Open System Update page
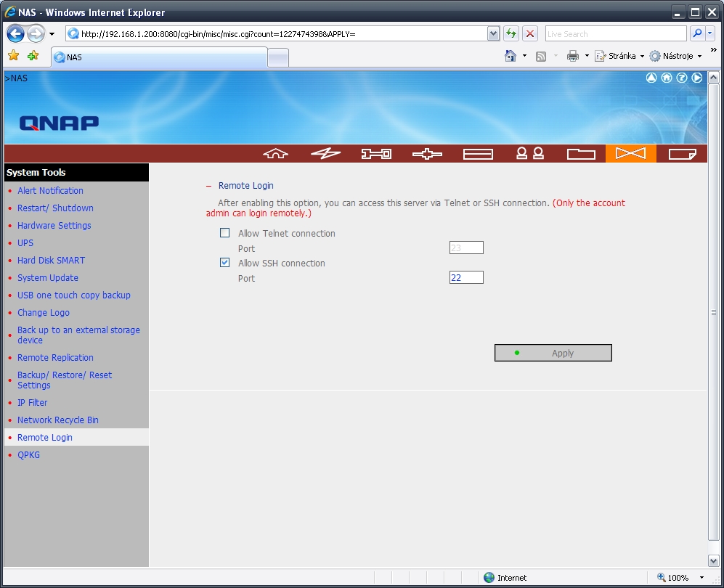This screenshot has height=588, width=724. pyautogui.click(x=47, y=278)
